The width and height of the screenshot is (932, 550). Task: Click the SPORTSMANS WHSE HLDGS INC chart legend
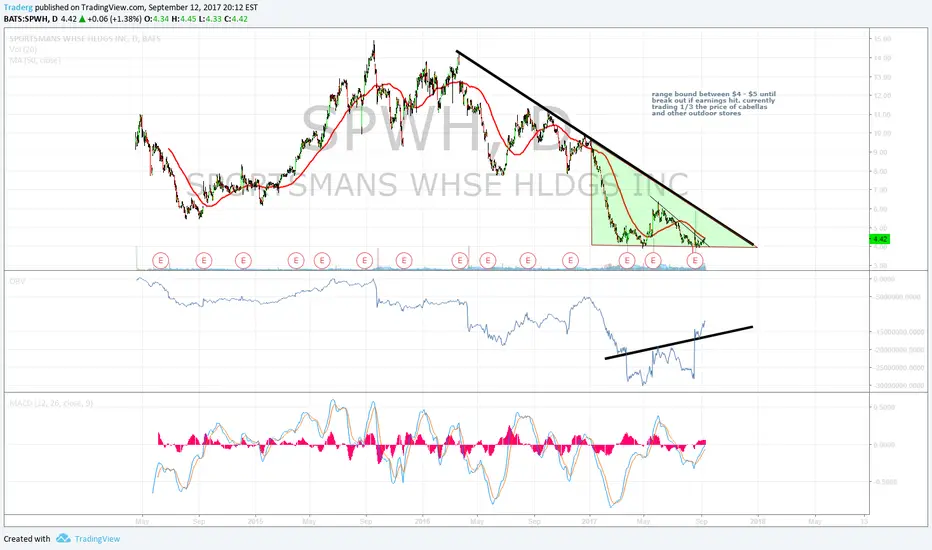[x=84, y=39]
